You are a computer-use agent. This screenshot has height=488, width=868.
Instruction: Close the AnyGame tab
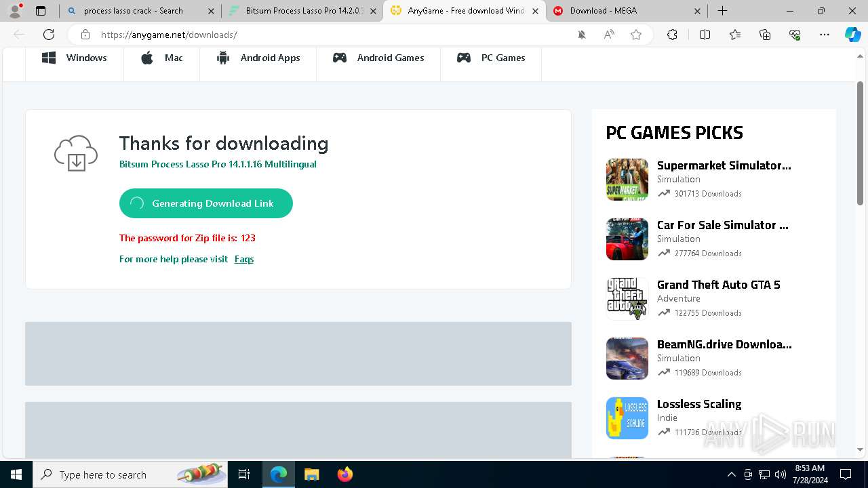click(x=535, y=11)
